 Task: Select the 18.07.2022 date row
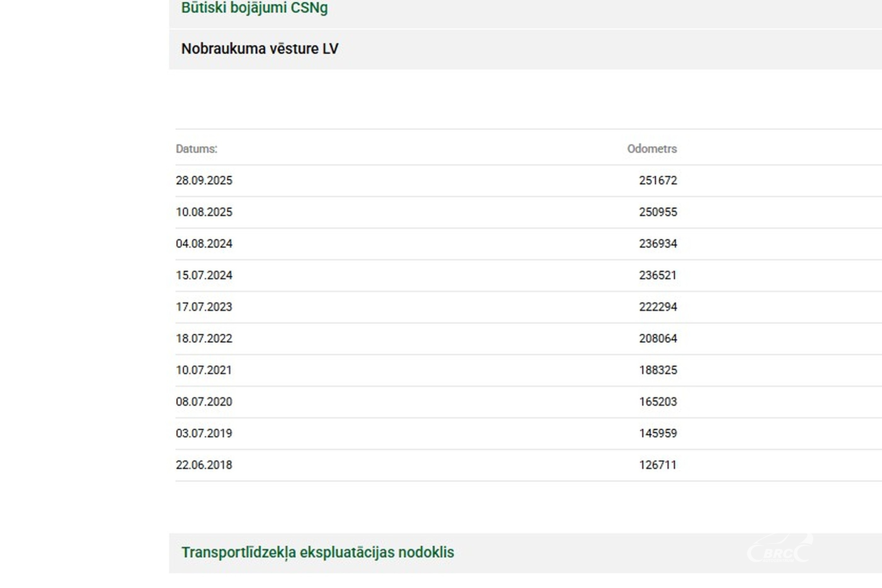click(204, 339)
